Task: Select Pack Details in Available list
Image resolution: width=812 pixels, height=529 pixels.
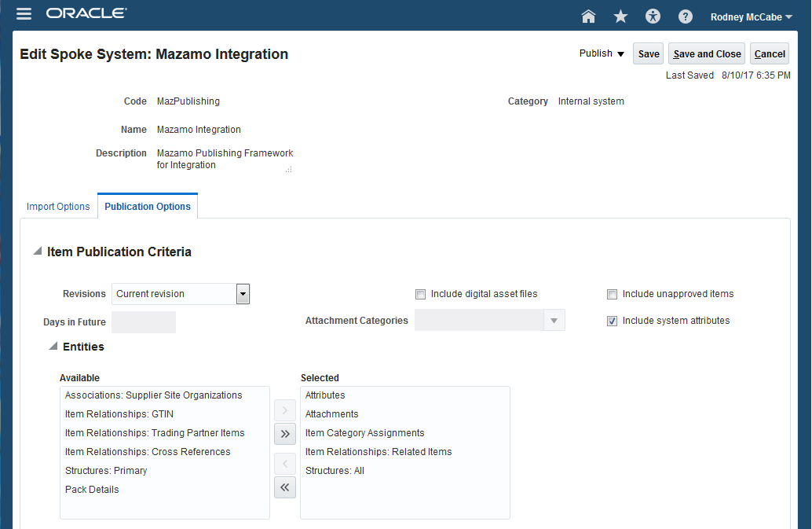Action: (x=165, y=490)
